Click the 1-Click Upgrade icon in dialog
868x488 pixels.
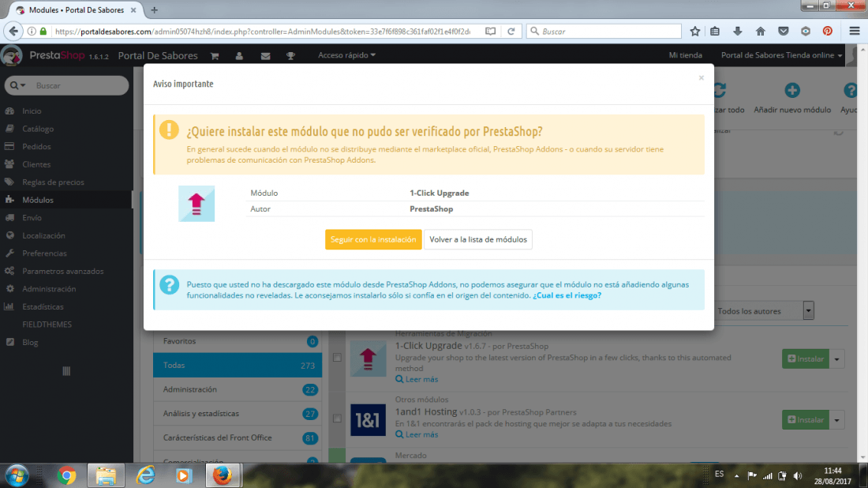(x=196, y=203)
